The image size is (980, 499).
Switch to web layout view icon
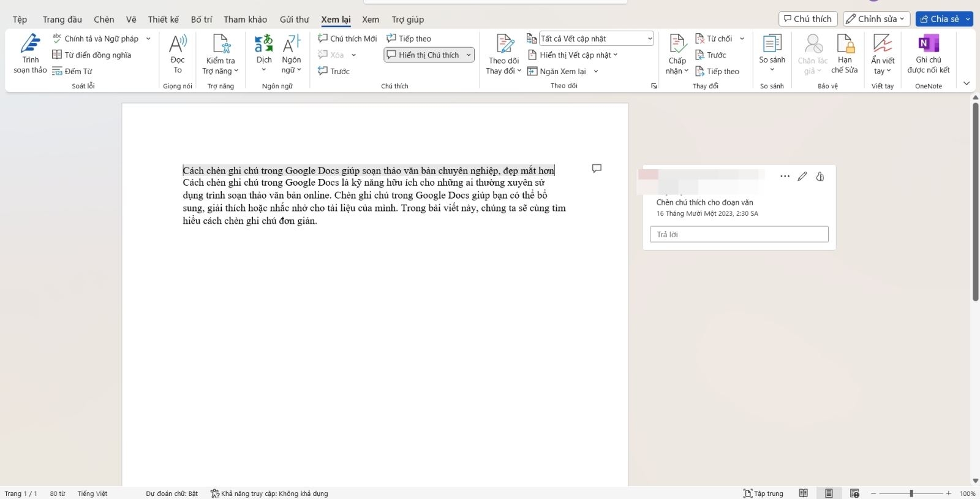pos(854,493)
